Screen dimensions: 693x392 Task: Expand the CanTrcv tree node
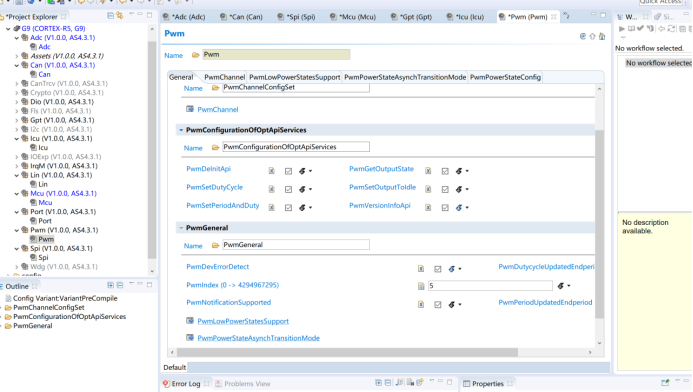[x=17, y=84]
